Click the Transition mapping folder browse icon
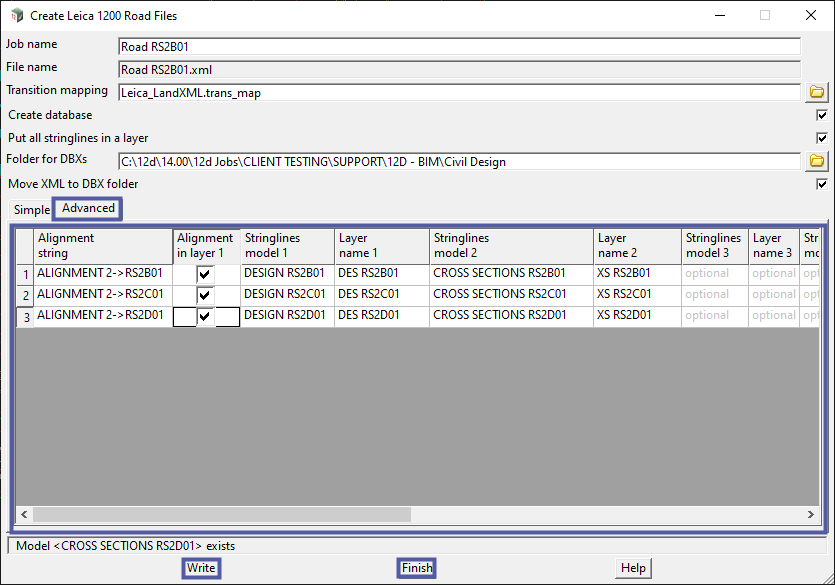Image resolution: width=835 pixels, height=585 pixels. (817, 92)
